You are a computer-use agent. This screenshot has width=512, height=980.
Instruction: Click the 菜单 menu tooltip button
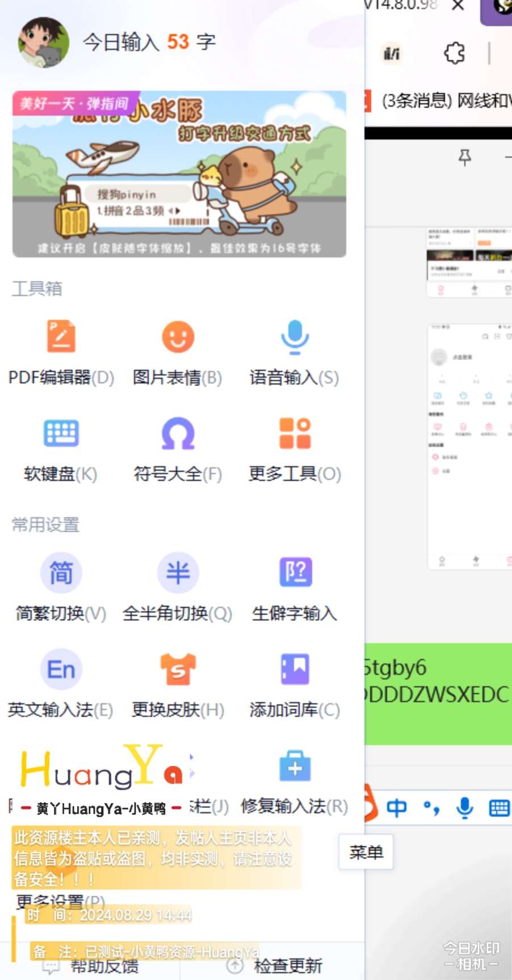366,852
